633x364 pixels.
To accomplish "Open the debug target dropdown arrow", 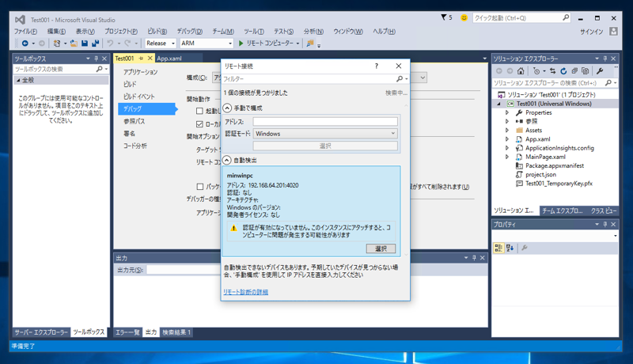I will point(298,44).
